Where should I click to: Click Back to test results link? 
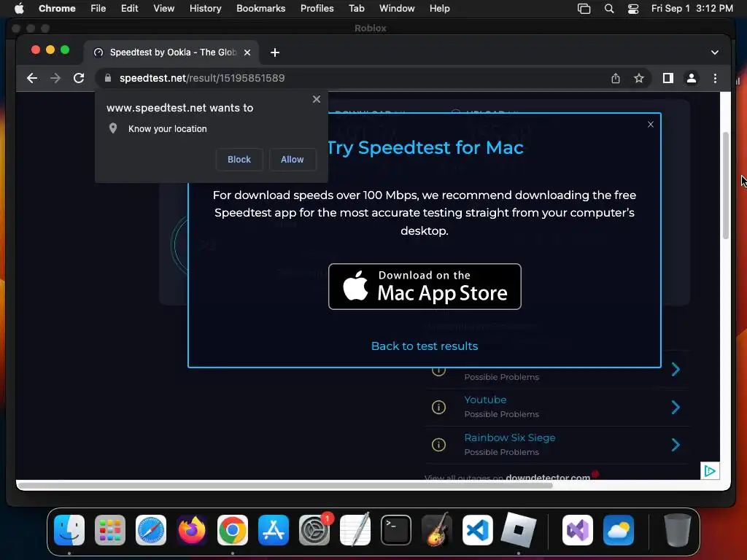click(x=425, y=346)
